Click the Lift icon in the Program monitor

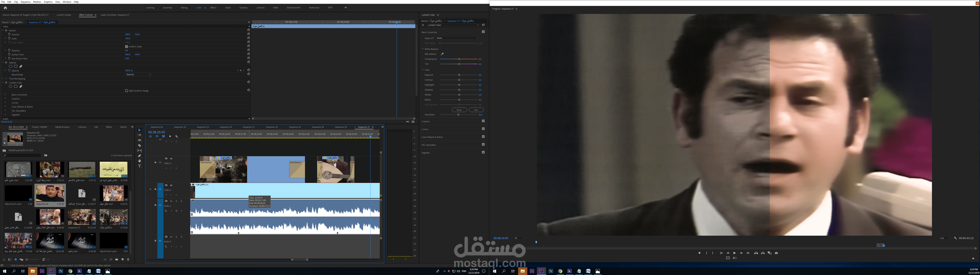coord(757,253)
